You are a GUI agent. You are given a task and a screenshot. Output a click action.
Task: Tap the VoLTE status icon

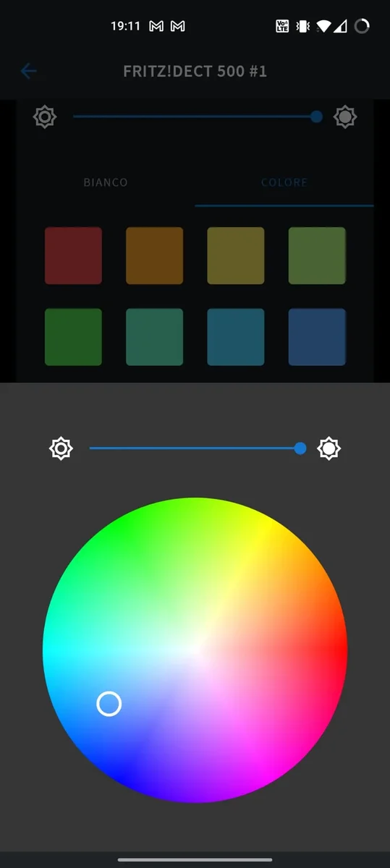282,26
